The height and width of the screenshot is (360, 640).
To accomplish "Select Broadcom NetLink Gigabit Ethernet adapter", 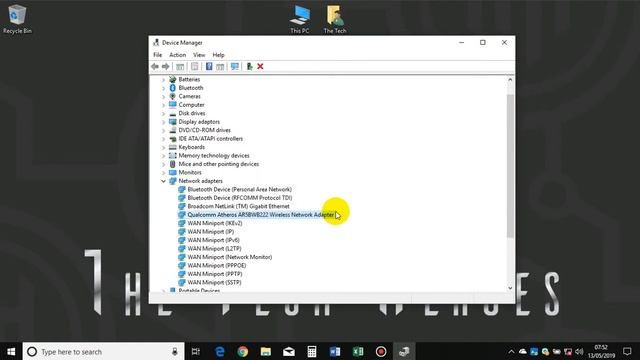I will pyautogui.click(x=238, y=207).
